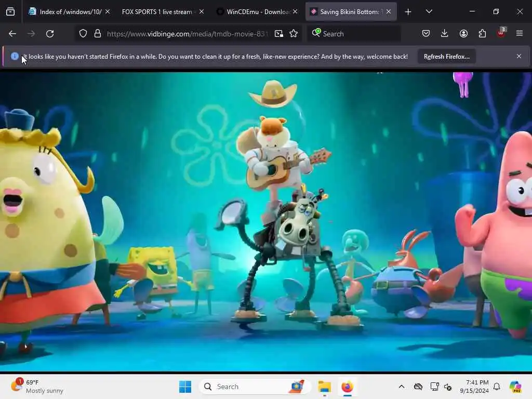532x399 pixels.
Task: List all tabs dropdown arrow
Action: tap(429, 12)
